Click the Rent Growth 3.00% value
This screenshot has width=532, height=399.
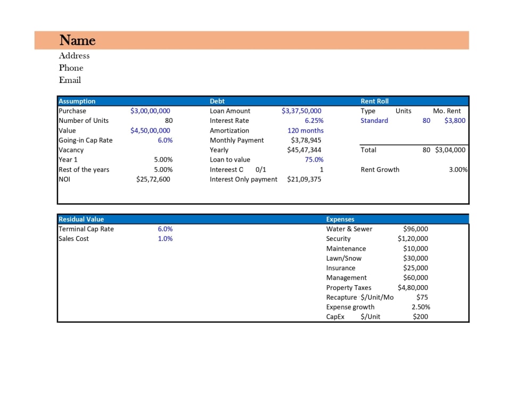click(x=459, y=170)
